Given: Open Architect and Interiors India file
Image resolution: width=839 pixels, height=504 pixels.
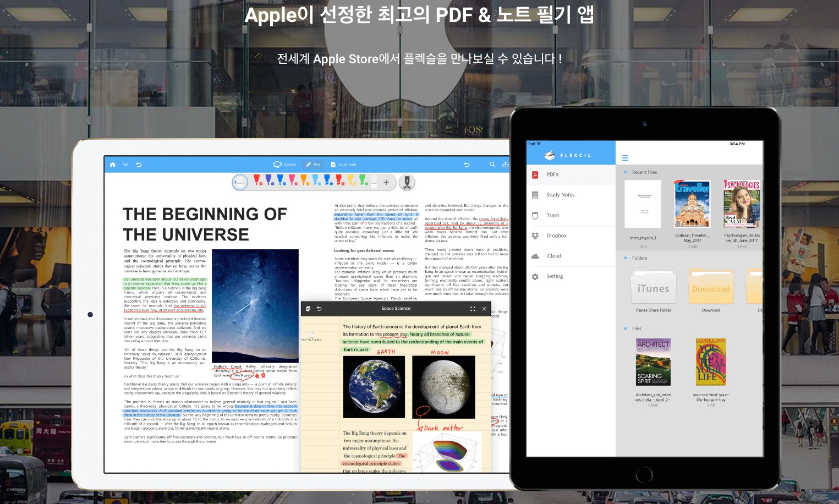Looking at the screenshot, I should 653,362.
